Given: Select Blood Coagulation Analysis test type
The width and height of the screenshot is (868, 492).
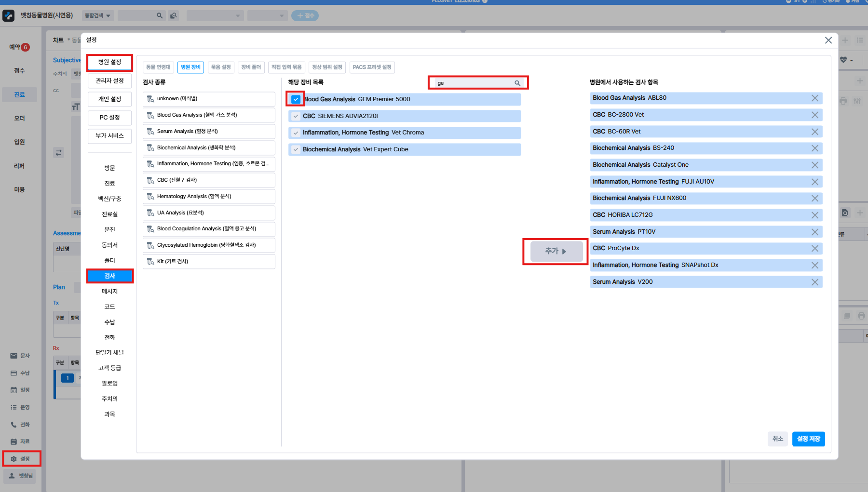Looking at the screenshot, I should 209,229.
